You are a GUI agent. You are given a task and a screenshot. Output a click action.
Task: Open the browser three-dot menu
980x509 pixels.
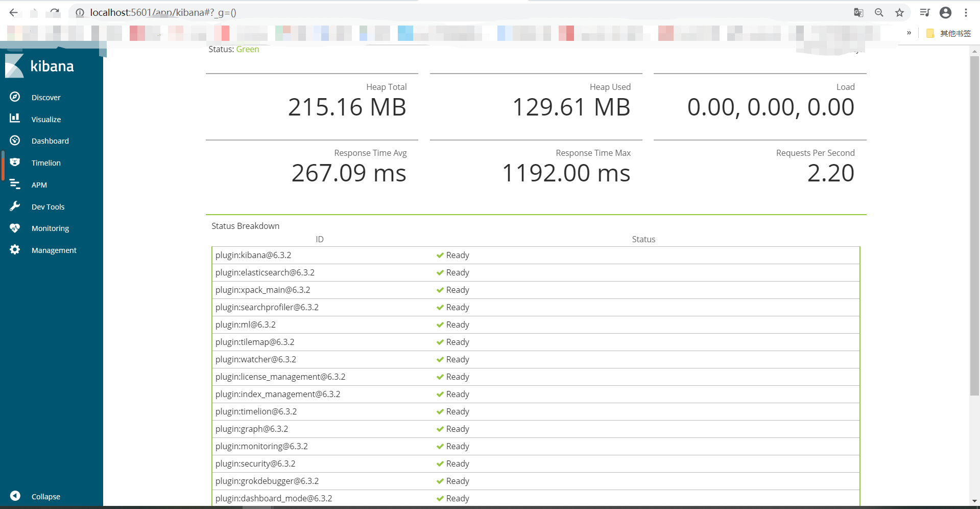(x=966, y=12)
